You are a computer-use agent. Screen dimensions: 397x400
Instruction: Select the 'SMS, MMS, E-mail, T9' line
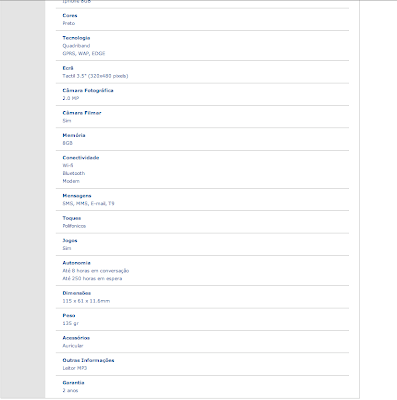[x=88, y=203]
